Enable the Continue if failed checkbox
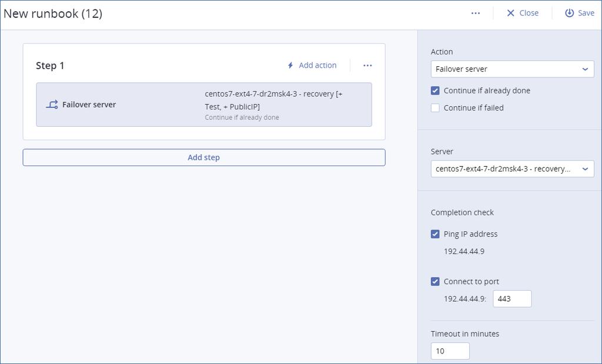Screen dimensions: 602x364 coord(435,108)
